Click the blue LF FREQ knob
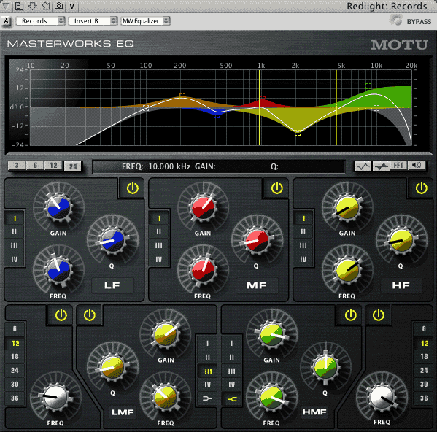This screenshot has width=437, height=432. tap(59, 271)
